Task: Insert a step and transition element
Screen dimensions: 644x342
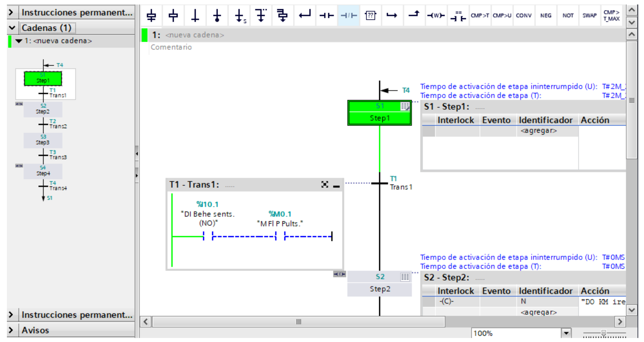Action: pyautogui.click(x=151, y=15)
